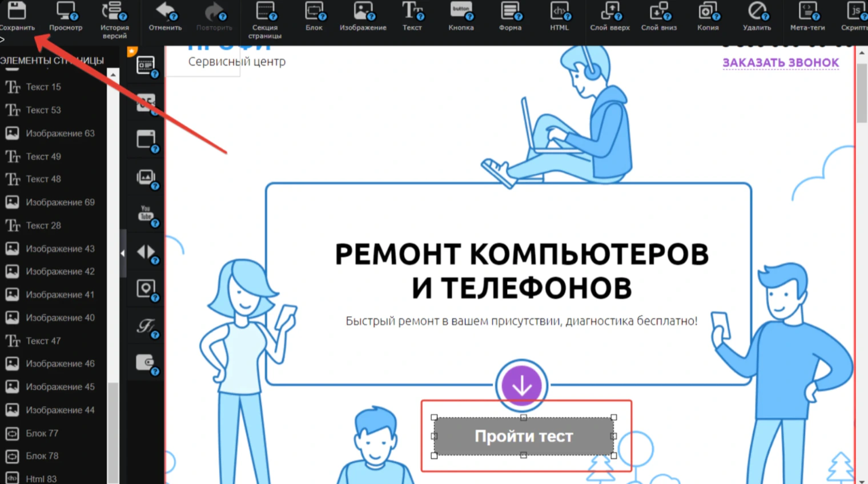
Task: Add a Секция страницы
Action: point(265,21)
